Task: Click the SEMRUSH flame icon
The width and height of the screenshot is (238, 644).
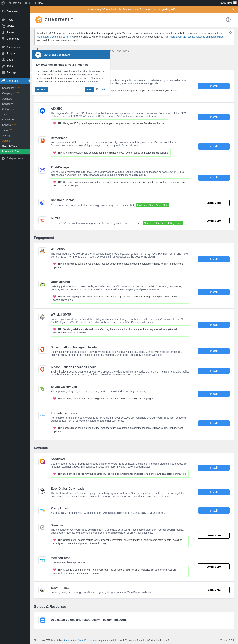Action: point(42,220)
